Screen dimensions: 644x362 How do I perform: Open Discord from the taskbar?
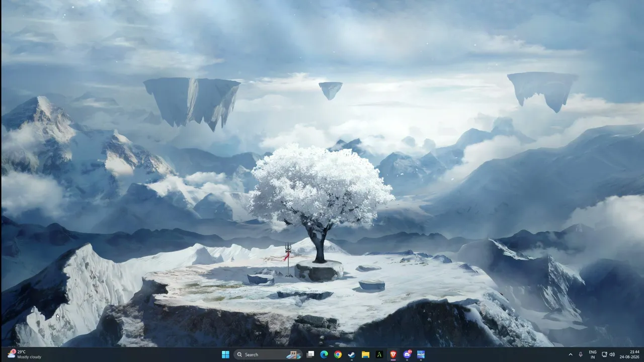pos(407,354)
